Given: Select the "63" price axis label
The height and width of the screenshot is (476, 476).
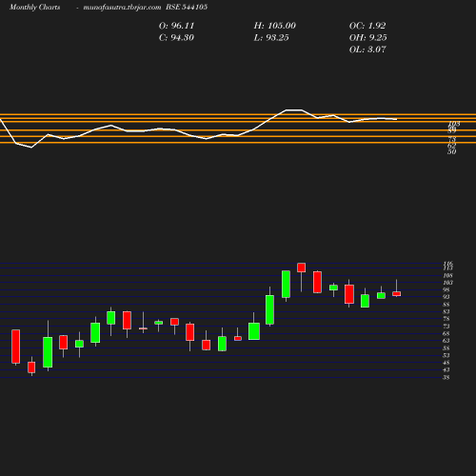Looking at the screenshot, I should 446,341.
